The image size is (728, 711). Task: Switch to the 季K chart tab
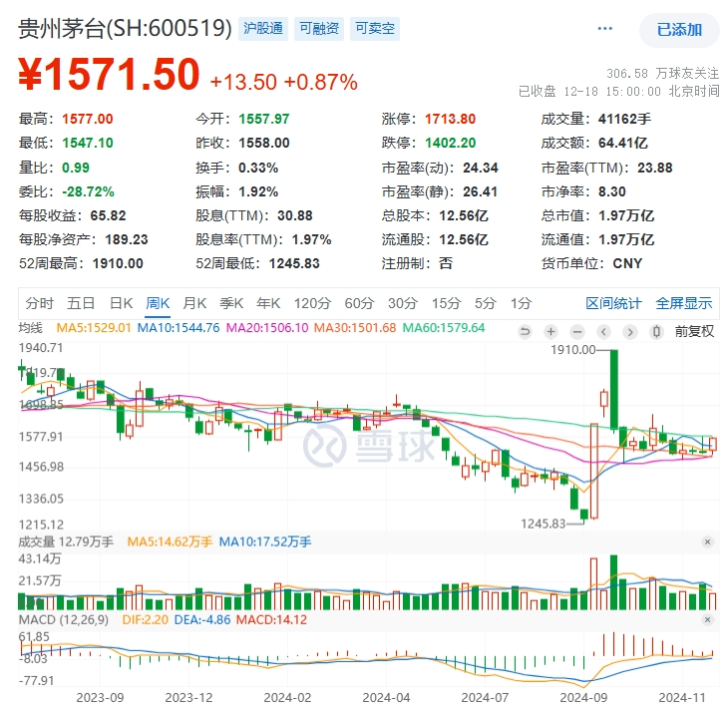coord(231,303)
